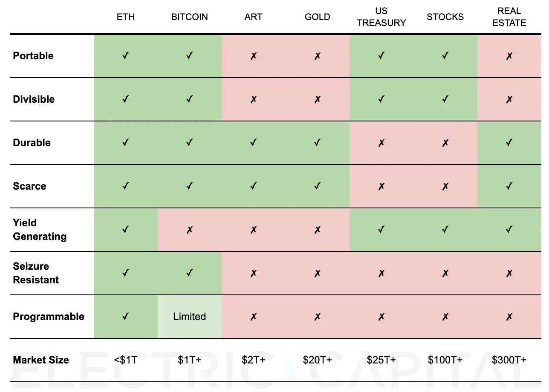
Task: Click the X mark for Bitcoin Yield Generating
Action: tap(189, 230)
